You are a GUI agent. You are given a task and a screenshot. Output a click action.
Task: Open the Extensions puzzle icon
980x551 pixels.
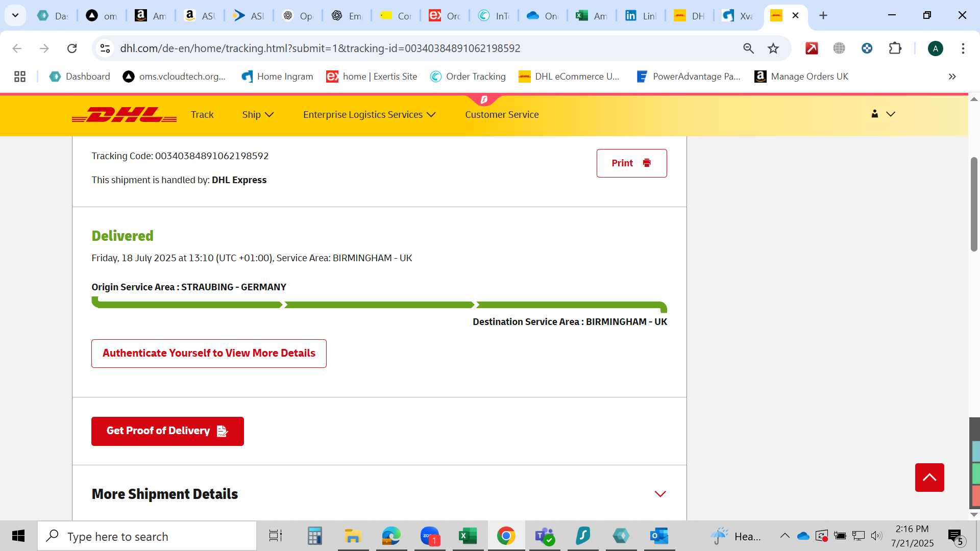pyautogui.click(x=895, y=48)
